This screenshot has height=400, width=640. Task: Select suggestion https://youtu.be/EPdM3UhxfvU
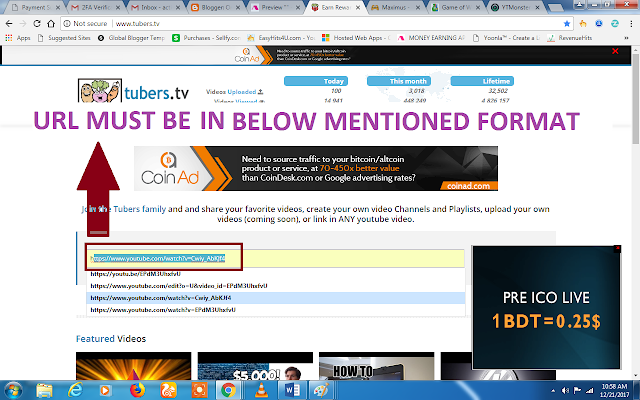(x=276, y=274)
